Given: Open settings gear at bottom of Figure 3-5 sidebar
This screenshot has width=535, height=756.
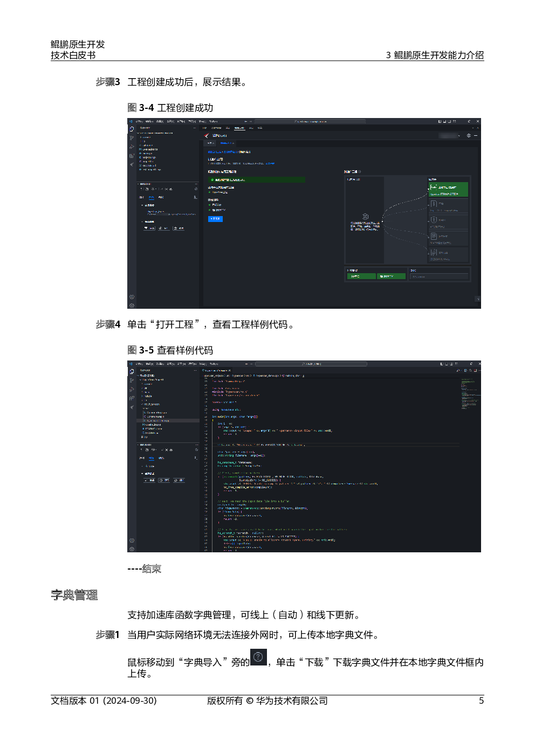Looking at the screenshot, I should click(132, 549).
